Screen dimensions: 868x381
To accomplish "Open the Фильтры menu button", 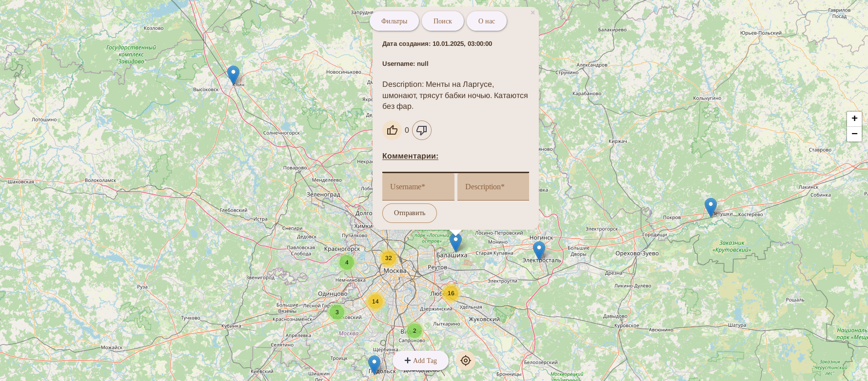I will pos(394,21).
